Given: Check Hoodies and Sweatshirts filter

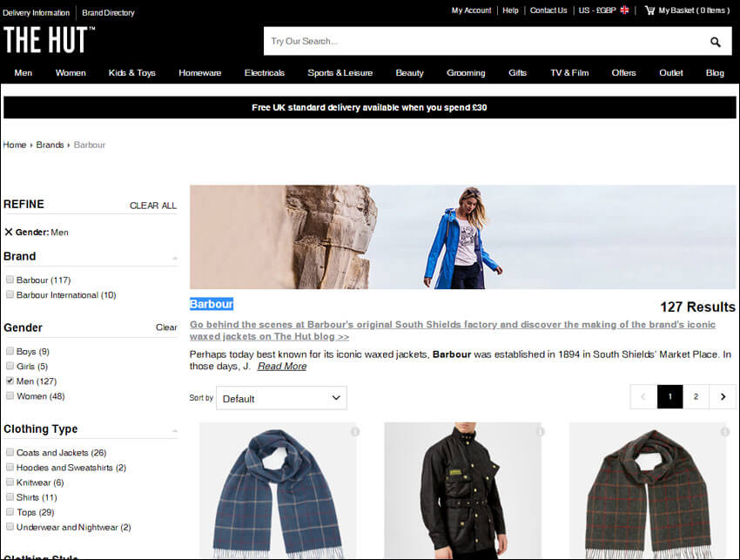Looking at the screenshot, I should coord(10,468).
